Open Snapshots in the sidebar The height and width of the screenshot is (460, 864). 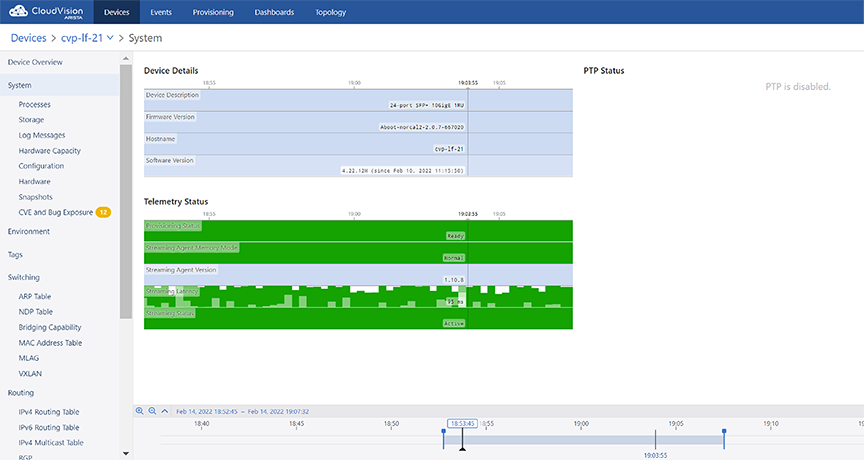36,197
